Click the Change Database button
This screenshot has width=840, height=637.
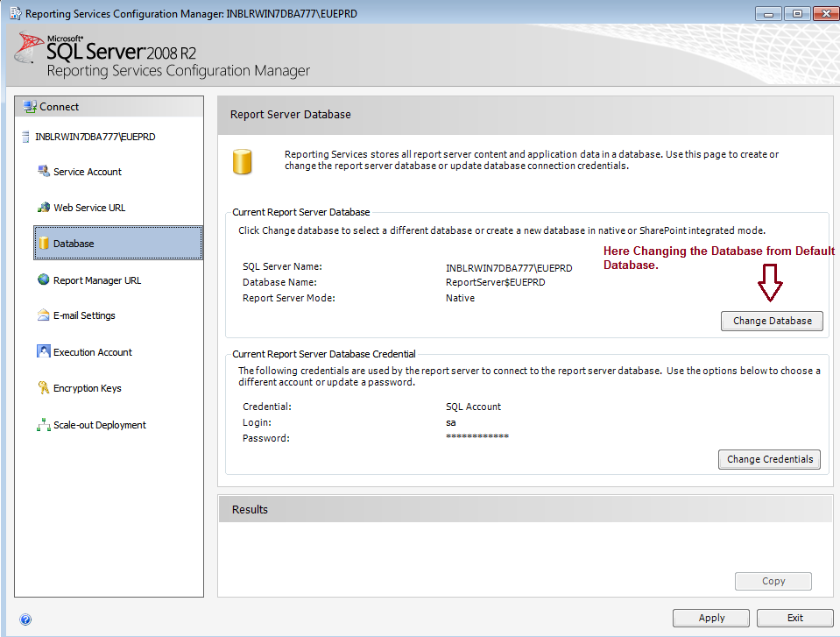[772, 321]
